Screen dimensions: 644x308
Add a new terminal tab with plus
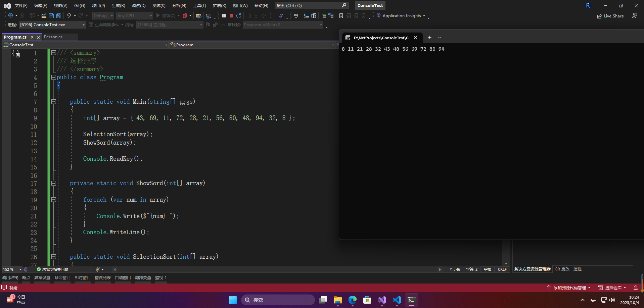[x=429, y=38]
